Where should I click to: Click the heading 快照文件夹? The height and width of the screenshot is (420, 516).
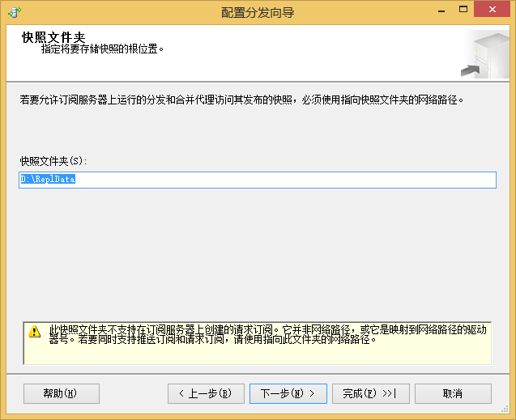[53, 37]
